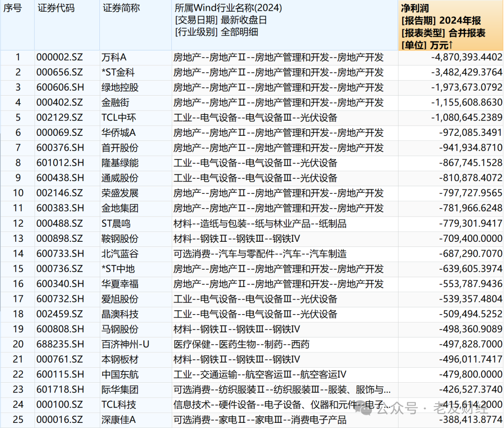504x428 pixels.
Task: Select the 际华集团 name cell
Action: 136,390
